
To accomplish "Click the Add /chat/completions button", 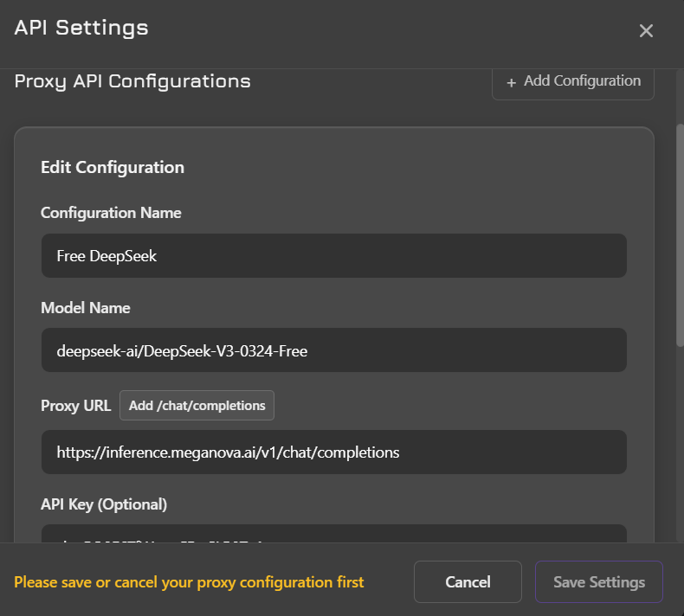I will (197, 405).
